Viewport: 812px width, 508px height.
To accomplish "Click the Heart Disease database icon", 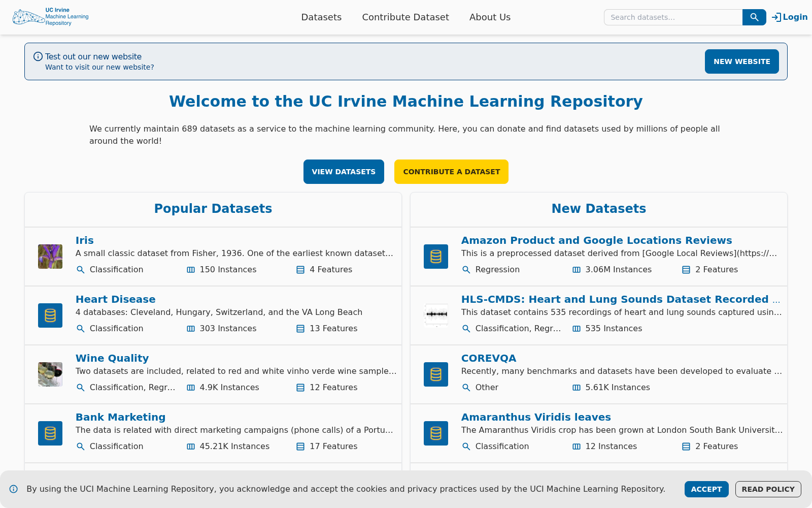I will point(50,315).
